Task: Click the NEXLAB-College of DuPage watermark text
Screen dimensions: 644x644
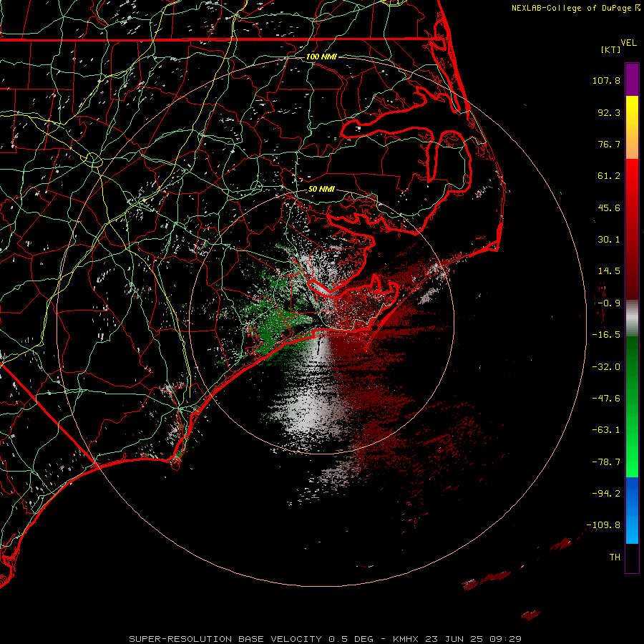Action: (x=575, y=8)
